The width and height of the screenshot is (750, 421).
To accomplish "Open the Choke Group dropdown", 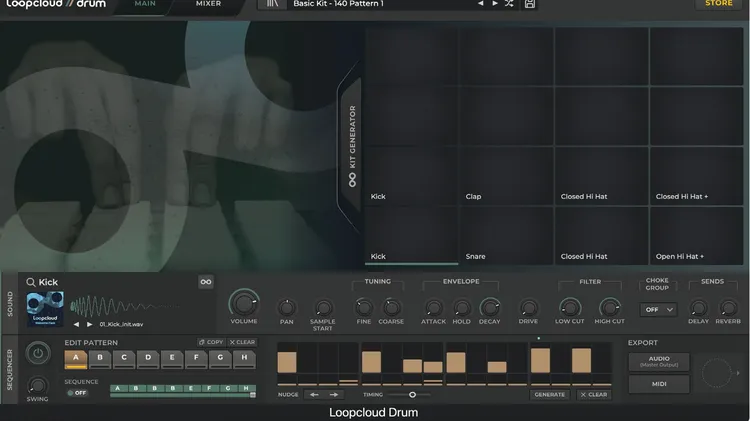I will (658, 310).
